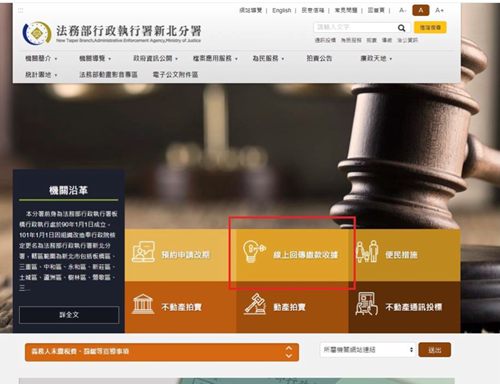Increase font size with the A+ button

click(439, 10)
